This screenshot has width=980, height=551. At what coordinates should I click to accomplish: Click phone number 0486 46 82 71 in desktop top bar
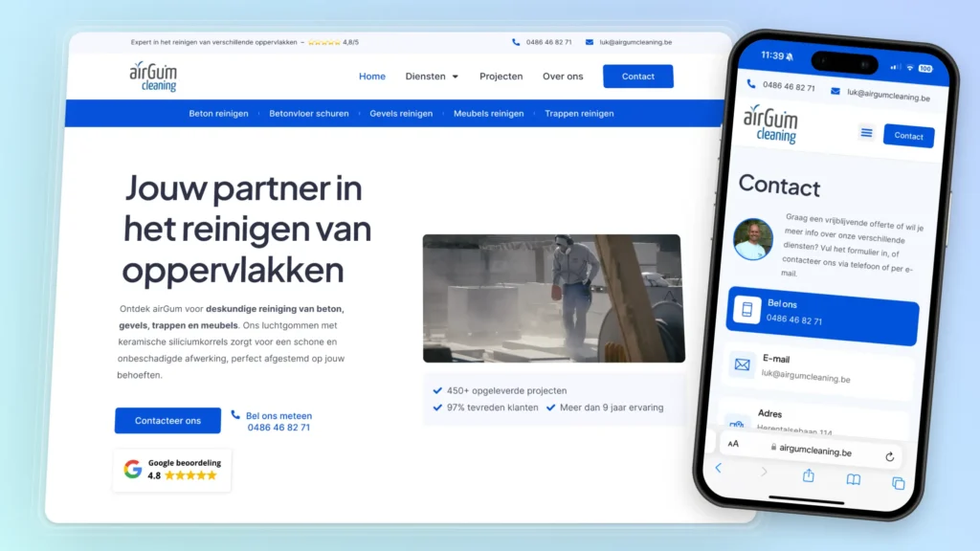tap(548, 42)
